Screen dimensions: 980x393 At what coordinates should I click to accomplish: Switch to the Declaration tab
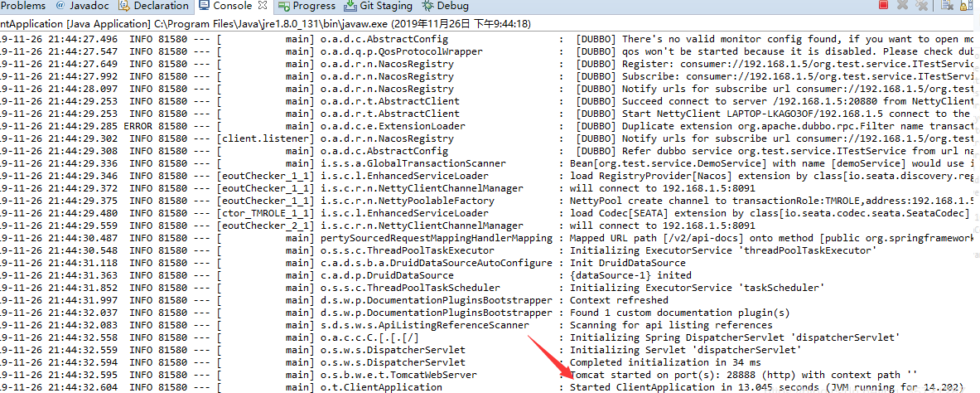pyautogui.click(x=159, y=6)
